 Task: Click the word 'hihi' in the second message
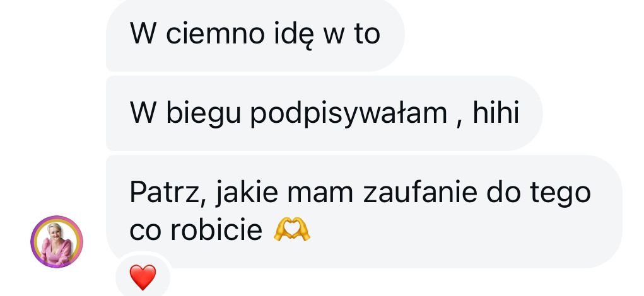[x=496, y=112]
